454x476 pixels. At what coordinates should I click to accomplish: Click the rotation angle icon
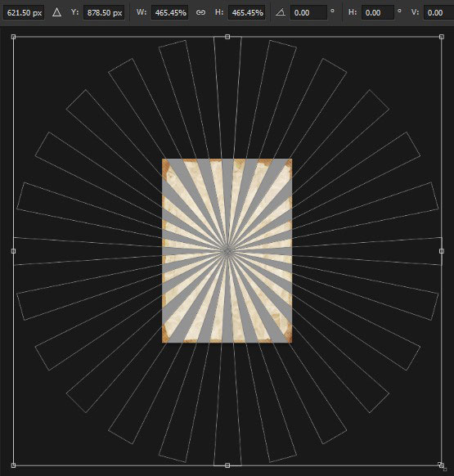281,12
